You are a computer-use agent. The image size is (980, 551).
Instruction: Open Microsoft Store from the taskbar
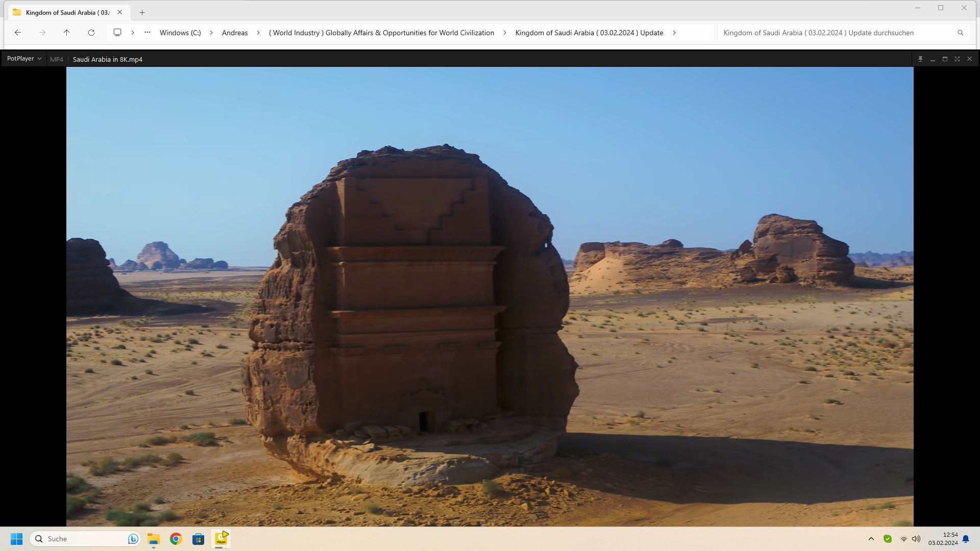[x=199, y=539]
